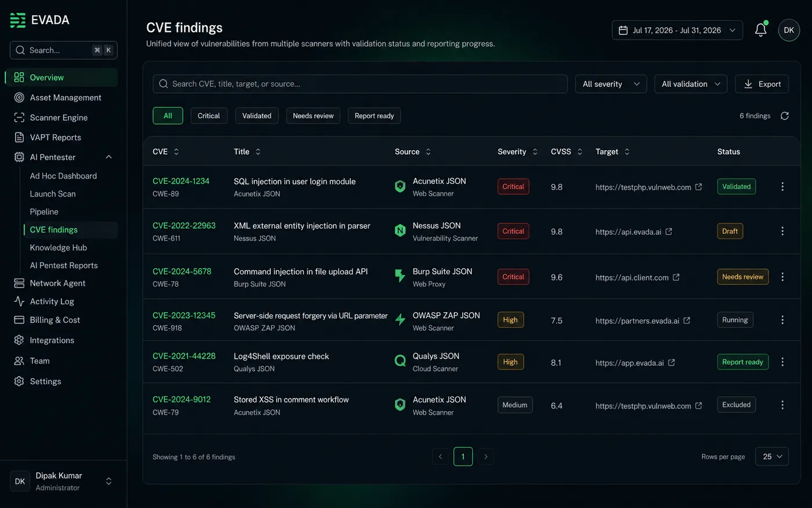812x508 pixels.
Task: Click the OWASP ZAP JSON source icon
Action: tap(400, 320)
